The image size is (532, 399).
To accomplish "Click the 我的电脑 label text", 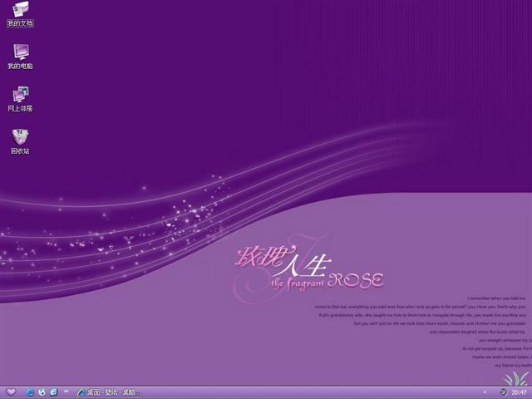I will 20,66.
